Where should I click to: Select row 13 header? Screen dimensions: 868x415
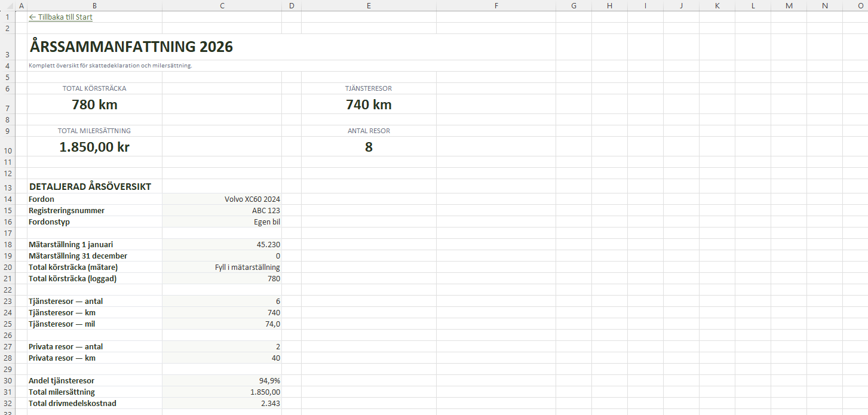click(x=7, y=187)
